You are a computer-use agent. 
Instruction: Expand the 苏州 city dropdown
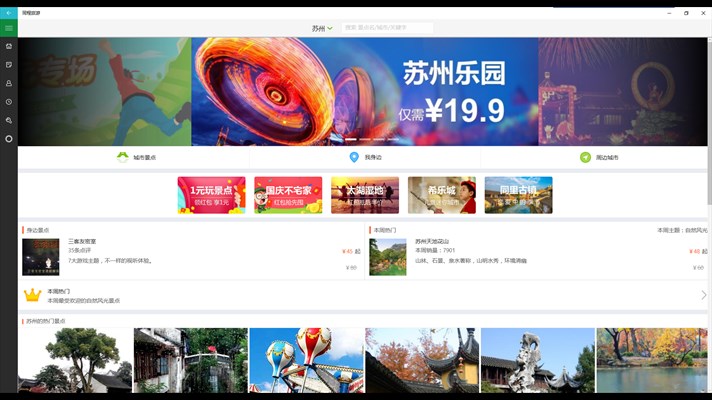click(322, 28)
